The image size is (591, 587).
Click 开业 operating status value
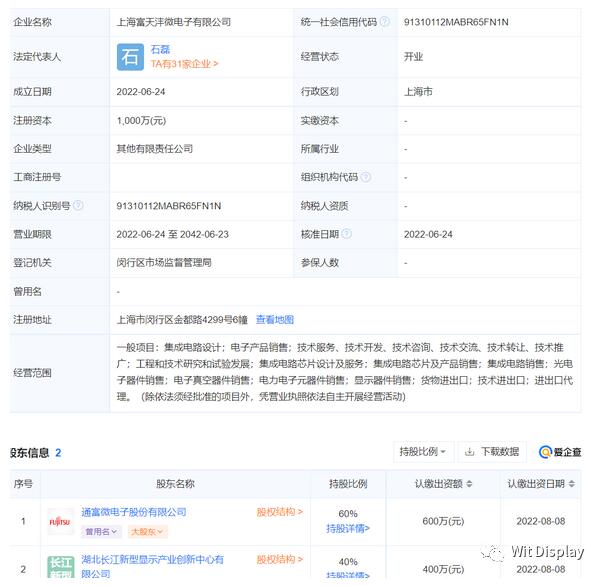click(413, 57)
